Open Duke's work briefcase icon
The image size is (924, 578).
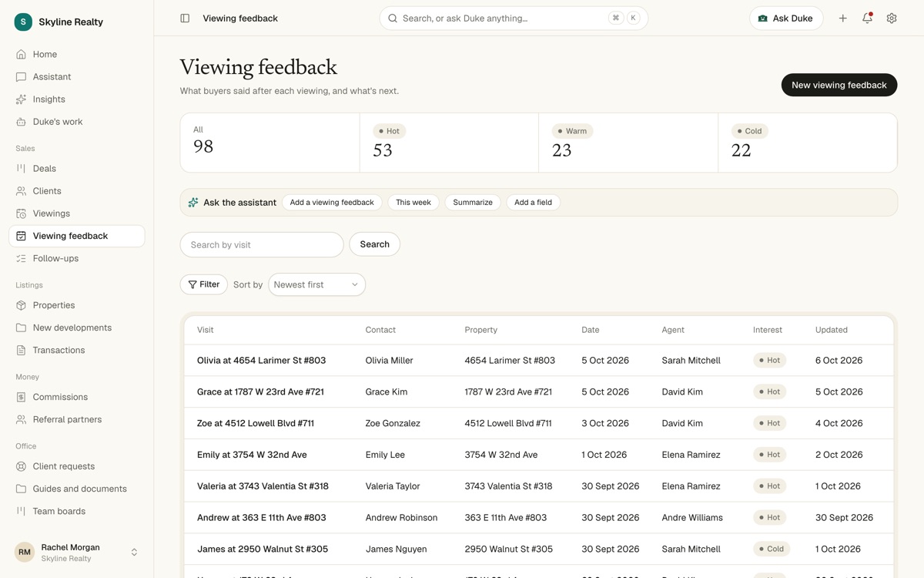pyautogui.click(x=21, y=122)
